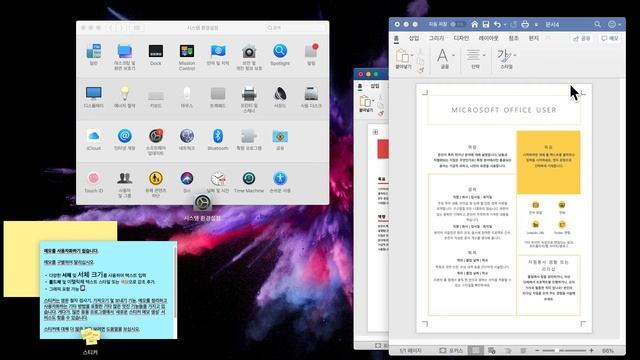Viewport: 640px width, 360px height.
Task: Open Time Machine preference pane
Action: pos(249,178)
